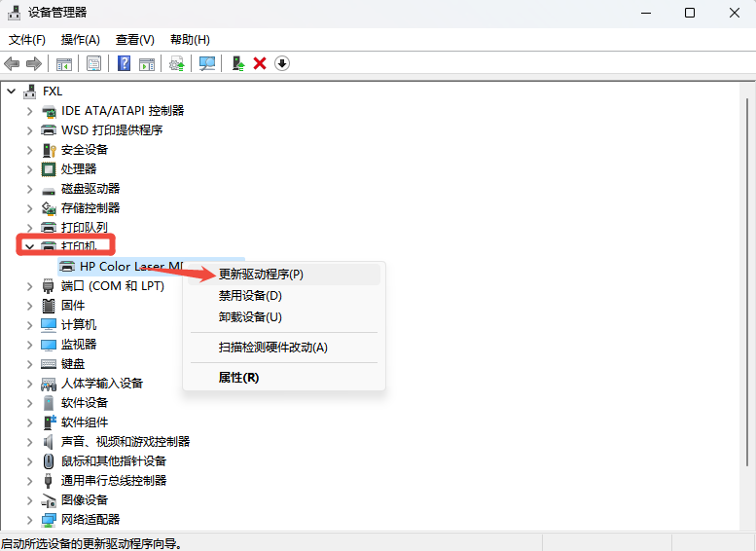Click the 处理器 chip icon
This screenshot has height=551, width=756.
click(x=49, y=169)
